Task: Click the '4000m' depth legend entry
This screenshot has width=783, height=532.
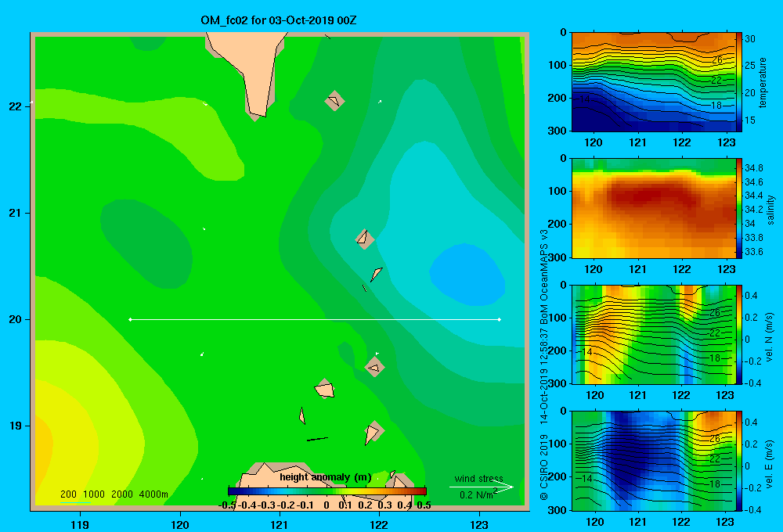Action: click(x=153, y=494)
